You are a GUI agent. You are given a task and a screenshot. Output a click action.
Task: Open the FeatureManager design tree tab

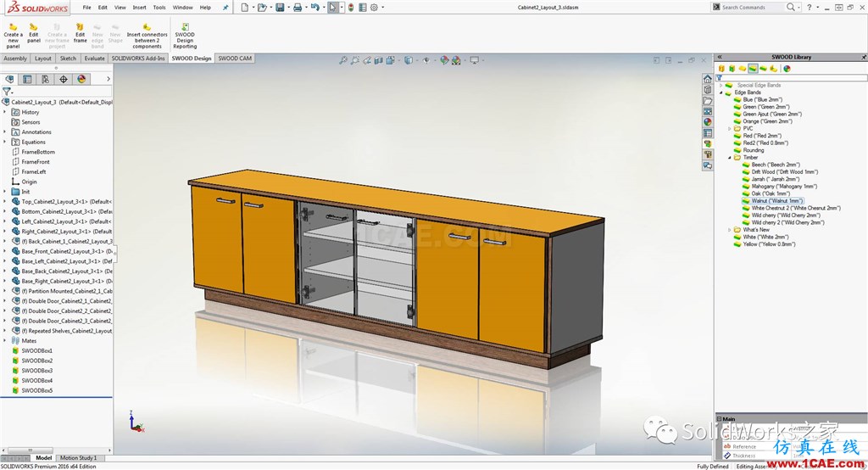pos(9,79)
